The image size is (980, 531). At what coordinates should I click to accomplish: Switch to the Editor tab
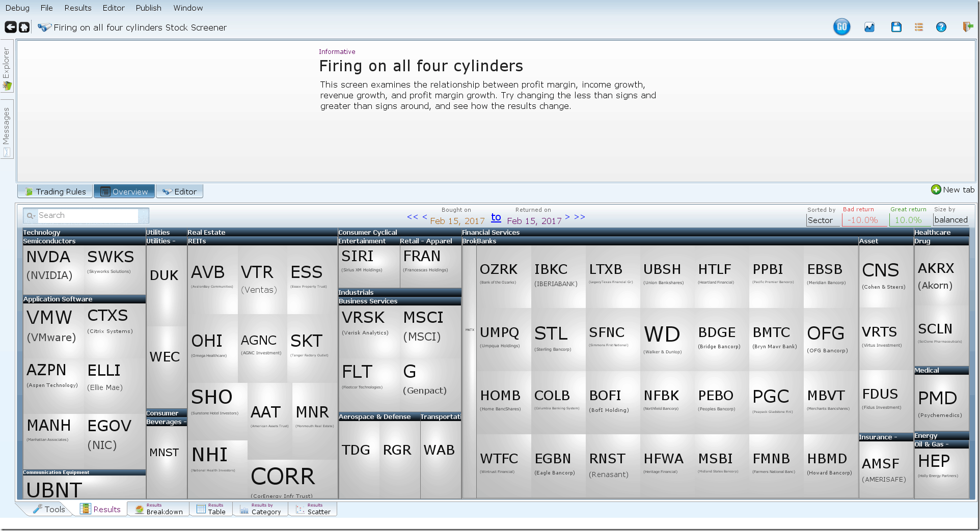tap(179, 191)
